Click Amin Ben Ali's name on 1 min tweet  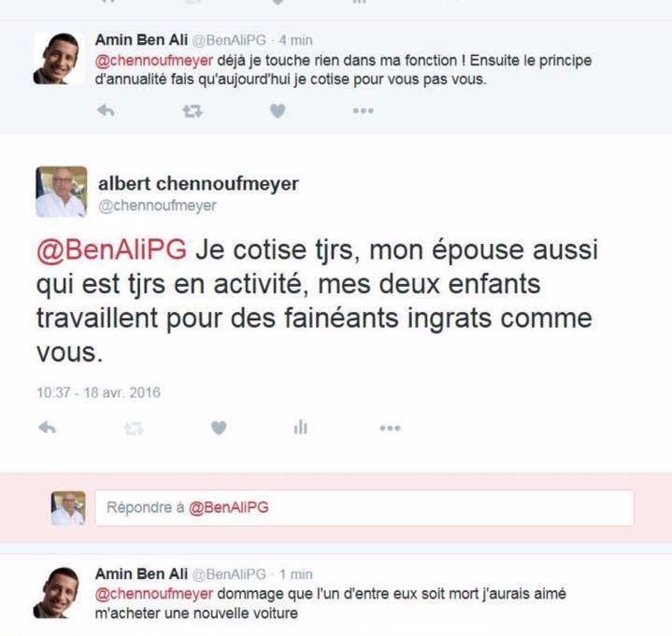click(140, 573)
